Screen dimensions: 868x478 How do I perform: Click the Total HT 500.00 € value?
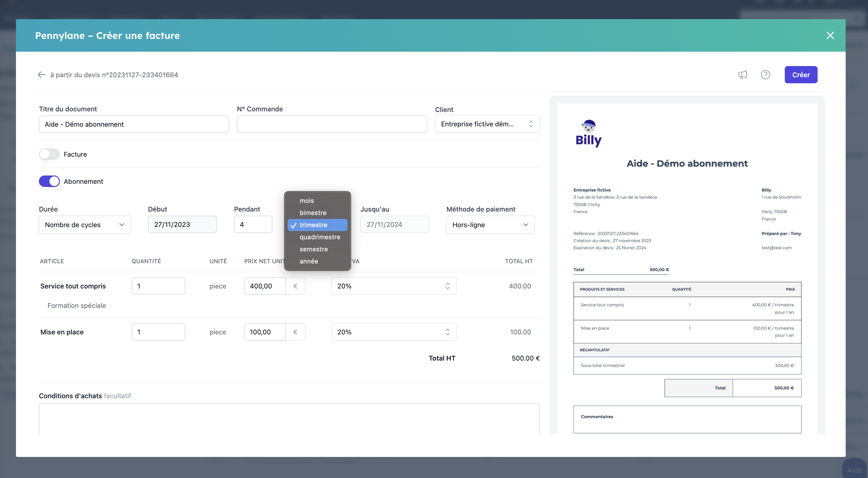pos(526,358)
